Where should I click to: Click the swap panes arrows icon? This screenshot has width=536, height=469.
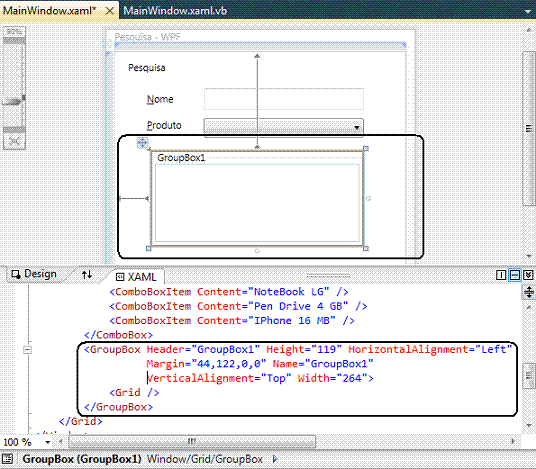pyautogui.click(x=87, y=274)
